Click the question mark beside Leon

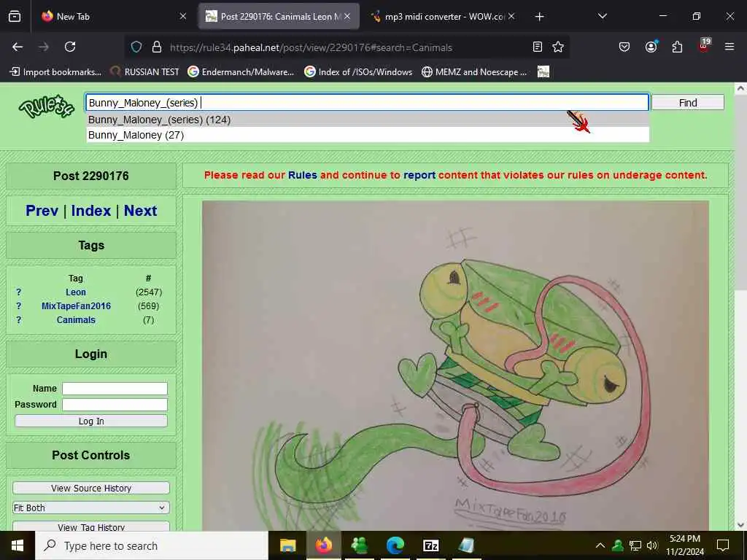[x=18, y=292]
